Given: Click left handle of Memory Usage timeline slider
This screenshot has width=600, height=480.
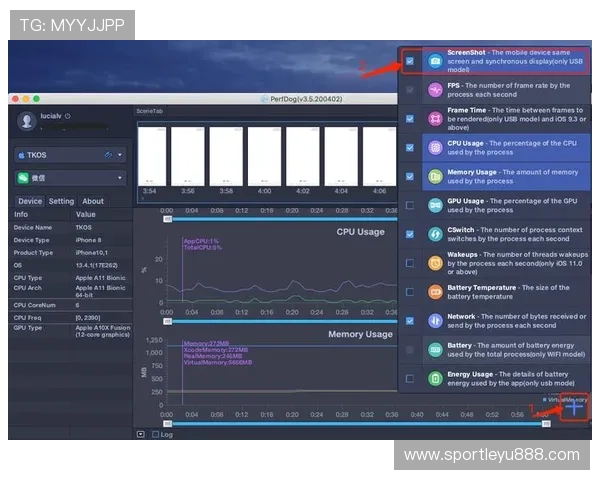Looking at the screenshot, I should [168, 321].
